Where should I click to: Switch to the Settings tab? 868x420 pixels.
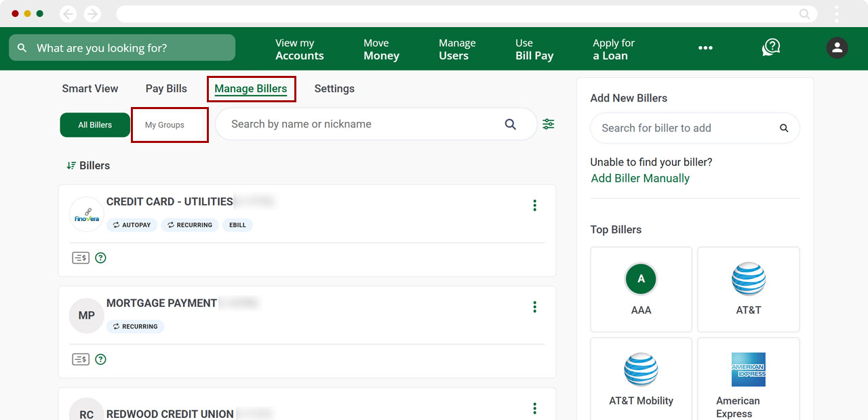point(334,89)
